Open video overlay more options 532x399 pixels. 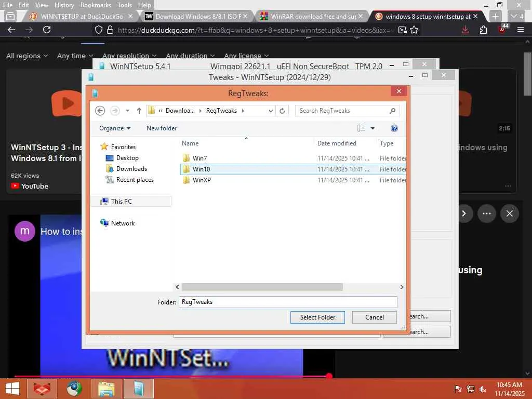coord(486,214)
